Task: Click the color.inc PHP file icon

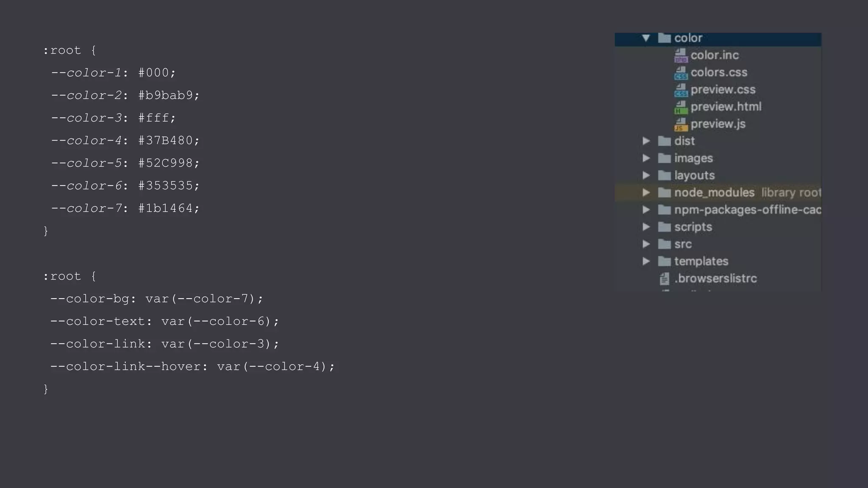Action: (681, 55)
